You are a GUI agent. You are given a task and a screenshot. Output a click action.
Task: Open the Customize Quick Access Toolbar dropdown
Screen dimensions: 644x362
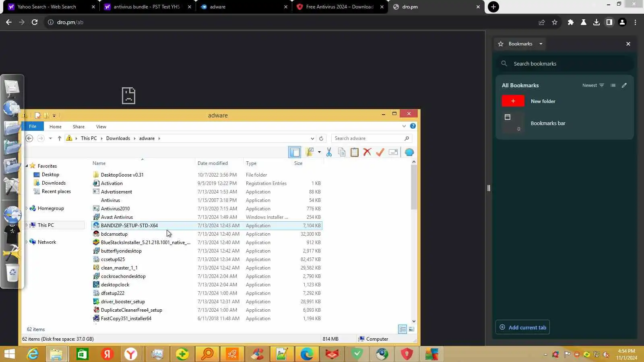click(54, 115)
